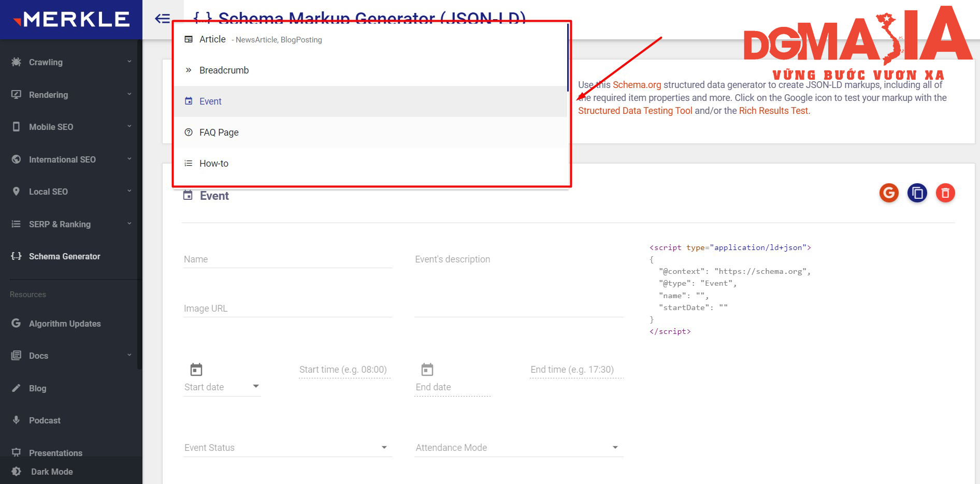The width and height of the screenshot is (980, 484).
Task: Copy the JSON-LD markup with copy icon
Action: [x=917, y=193]
